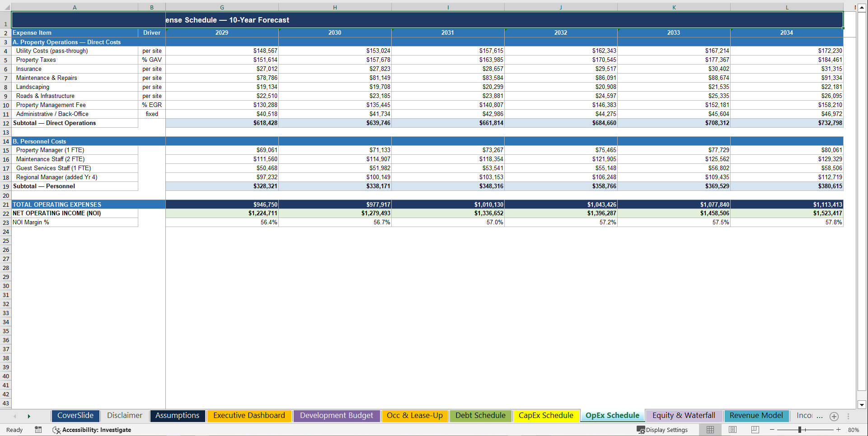Open the Debt Schedule sheet

[480, 416]
